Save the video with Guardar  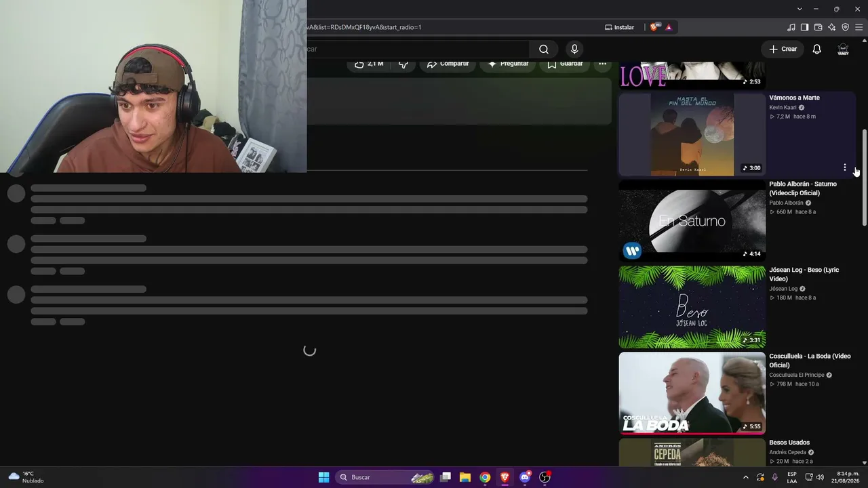click(565, 64)
